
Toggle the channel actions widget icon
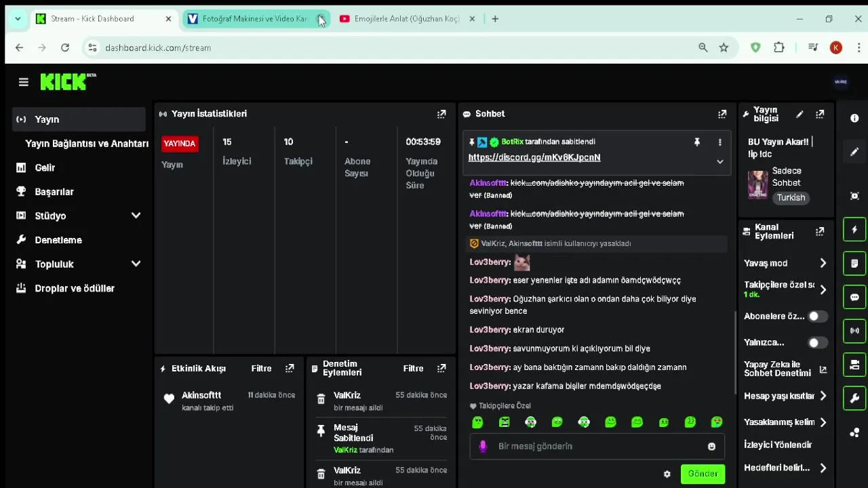pos(854,365)
